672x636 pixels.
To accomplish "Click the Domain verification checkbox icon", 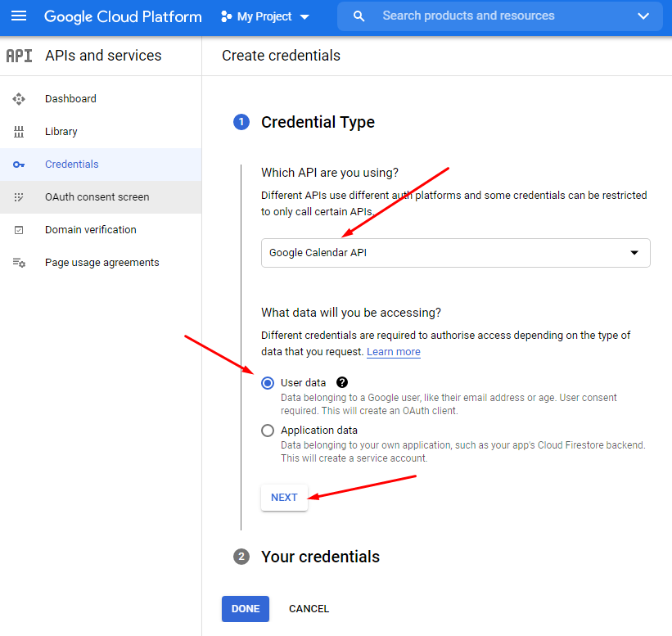I will 19,230.
